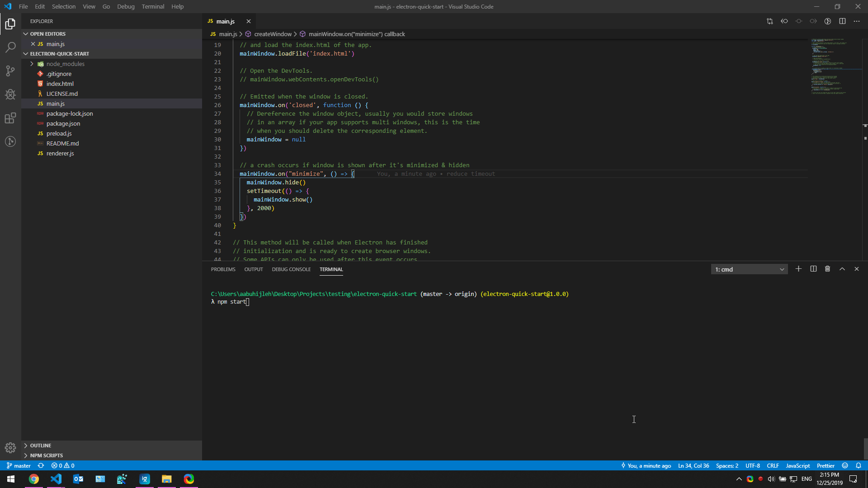
Task: Create a new terminal with plus icon
Action: click(x=798, y=269)
